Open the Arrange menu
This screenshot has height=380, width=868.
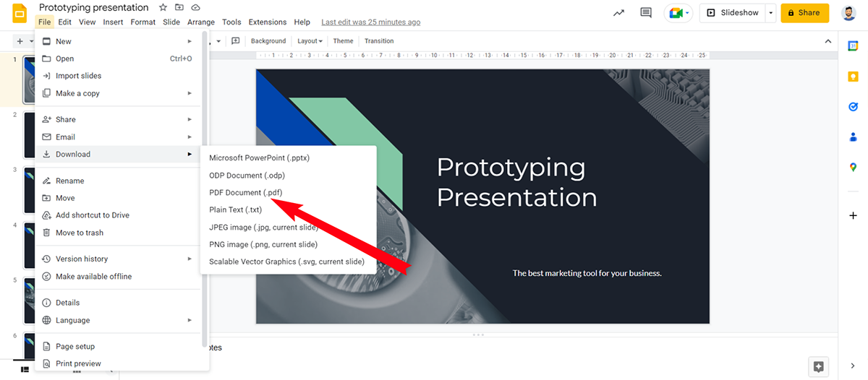201,22
